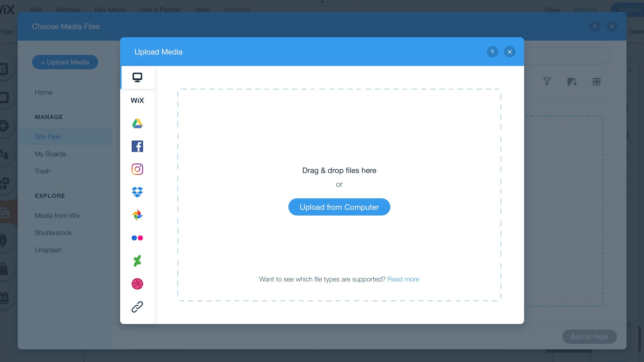Expand the Site Files section
Screen dimensions: 644x362
coord(47,136)
